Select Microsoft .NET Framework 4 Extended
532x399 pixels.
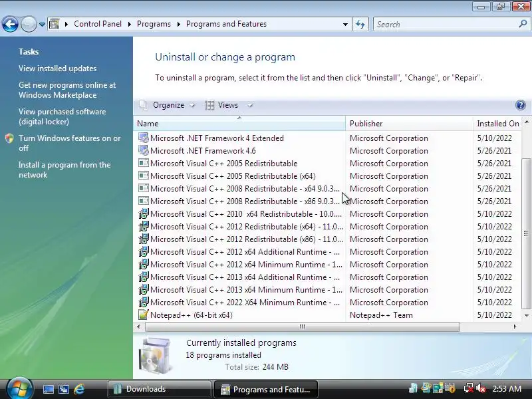click(217, 138)
